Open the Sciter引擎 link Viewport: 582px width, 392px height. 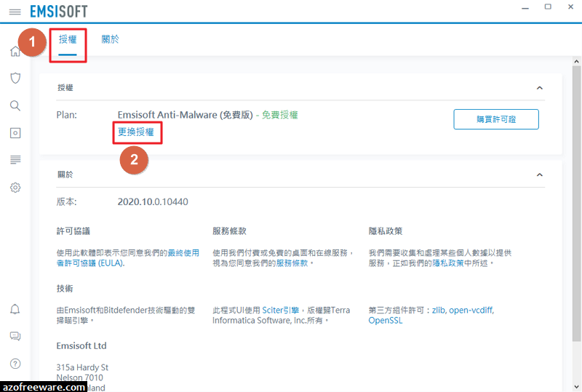(281, 311)
